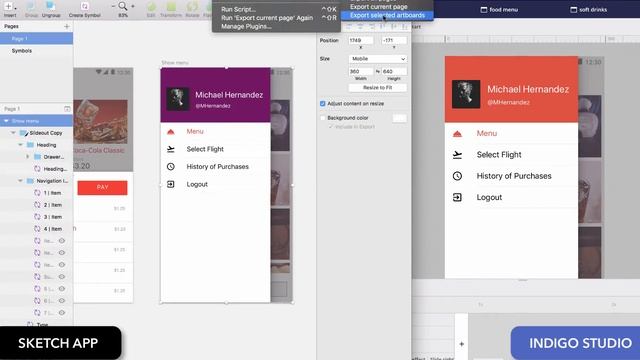This screenshot has width=640, height=360.
Task: Add a new page with the plus icon
Action: (67, 27)
